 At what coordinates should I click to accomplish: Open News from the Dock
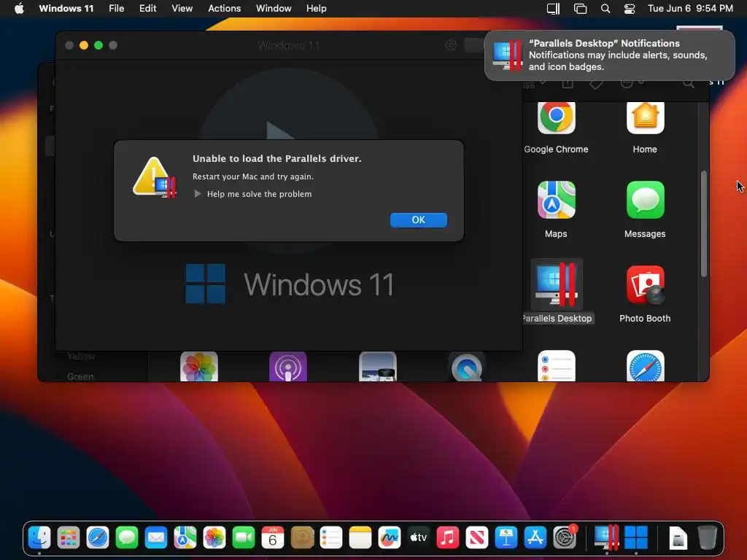(477, 538)
